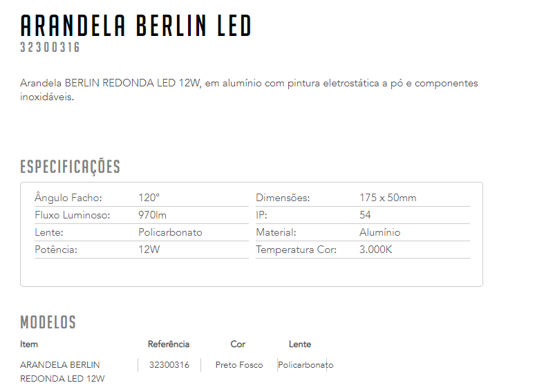Click the Referência column header
The width and height of the screenshot is (553, 392).
coord(169,344)
